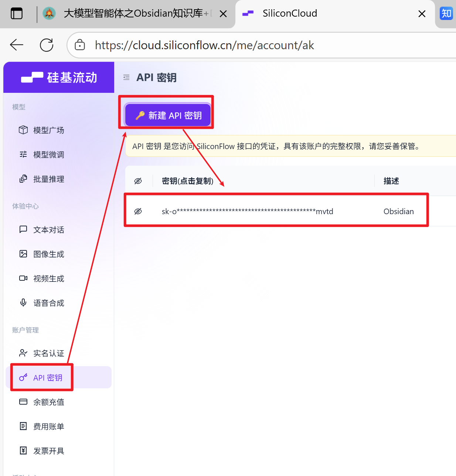Select 视频生成 in the sidebar
The height and width of the screenshot is (476, 456).
click(x=48, y=278)
